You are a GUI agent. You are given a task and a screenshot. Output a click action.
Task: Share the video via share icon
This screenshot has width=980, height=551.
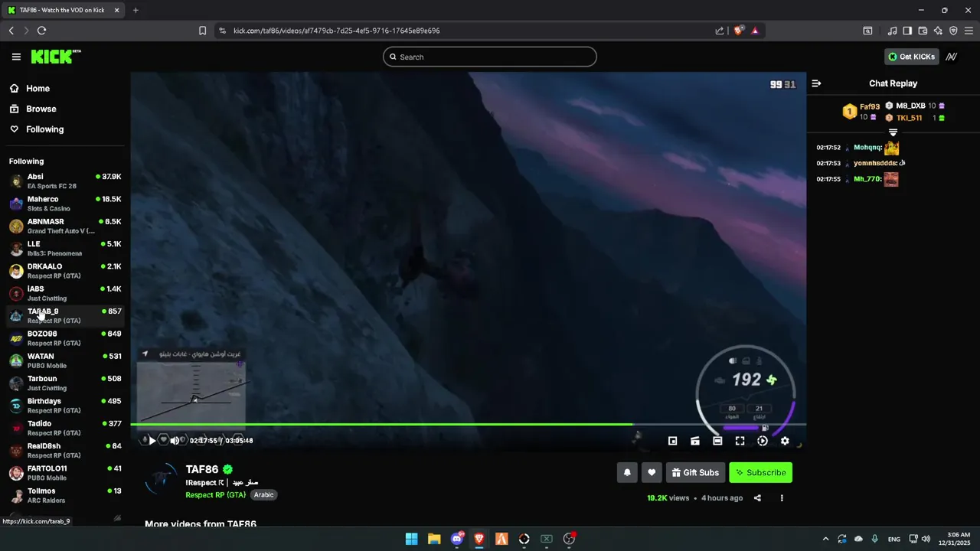[757, 498]
